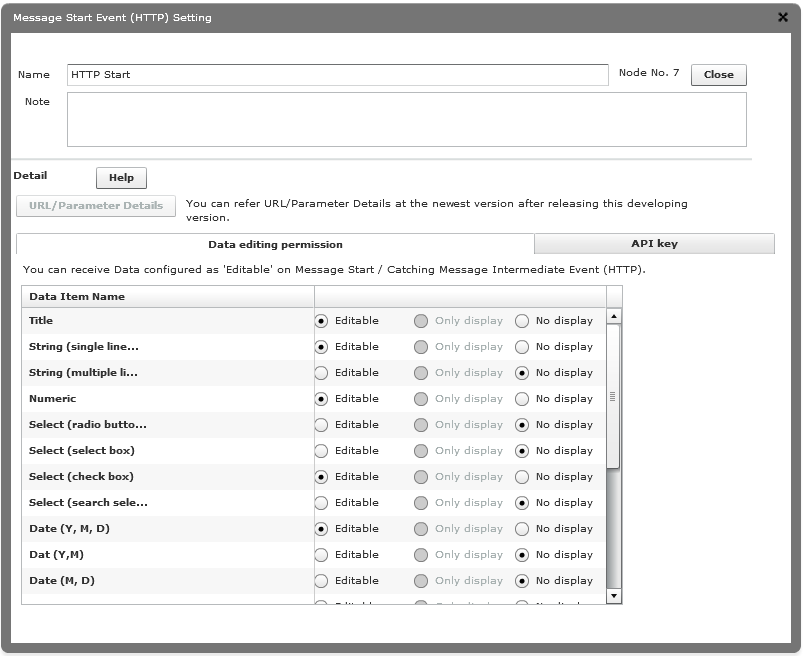Set Numeric to No display
The image size is (803, 656).
click(x=521, y=398)
